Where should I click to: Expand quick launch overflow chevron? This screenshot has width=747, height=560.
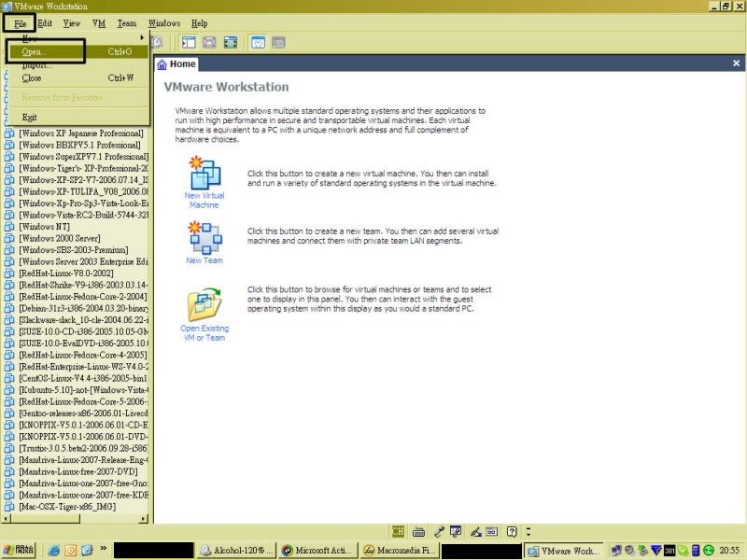tap(103, 549)
